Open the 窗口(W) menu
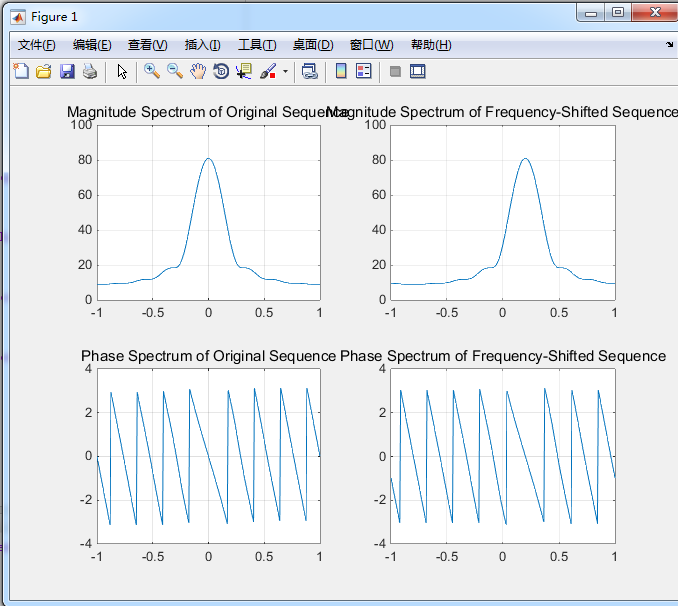This screenshot has height=606, width=678. click(371, 45)
